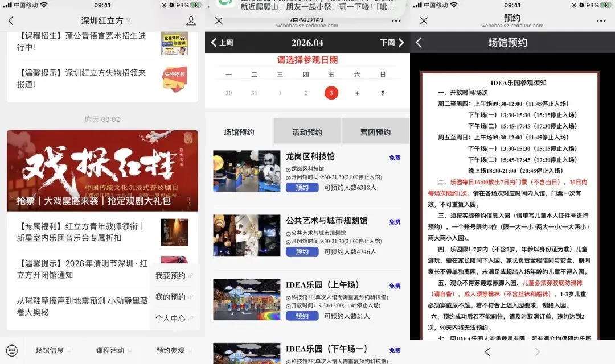Switch to the 场馆预约 tab
The width and height of the screenshot is (615, 364).
point(239,132)
